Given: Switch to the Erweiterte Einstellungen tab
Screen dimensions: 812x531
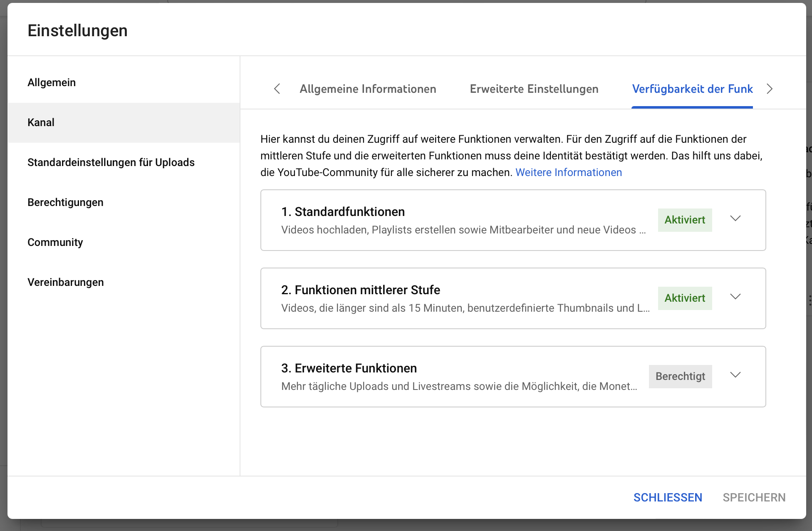Looking at the screenshot, I should coord(534,89).
